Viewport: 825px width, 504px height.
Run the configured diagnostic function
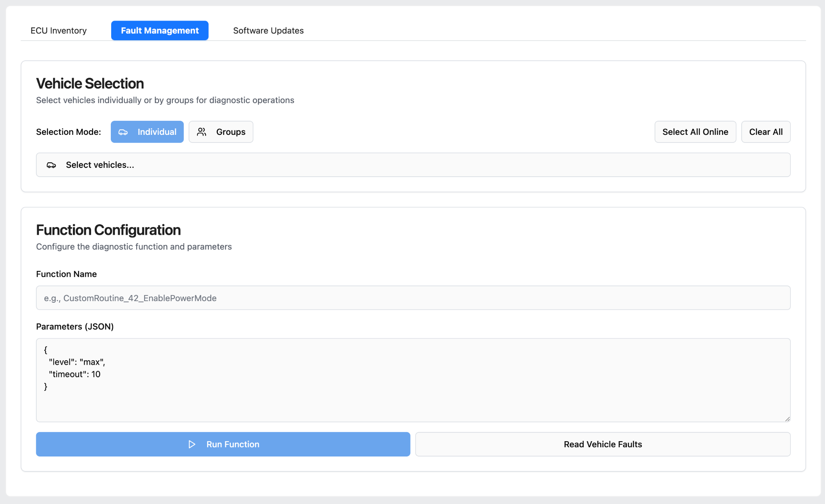pos(223,444)
